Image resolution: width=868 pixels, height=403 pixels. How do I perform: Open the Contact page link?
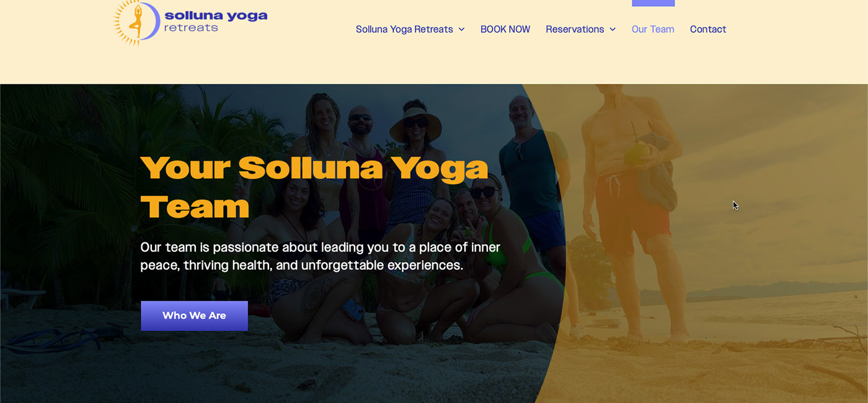click(x=708, y=29)
